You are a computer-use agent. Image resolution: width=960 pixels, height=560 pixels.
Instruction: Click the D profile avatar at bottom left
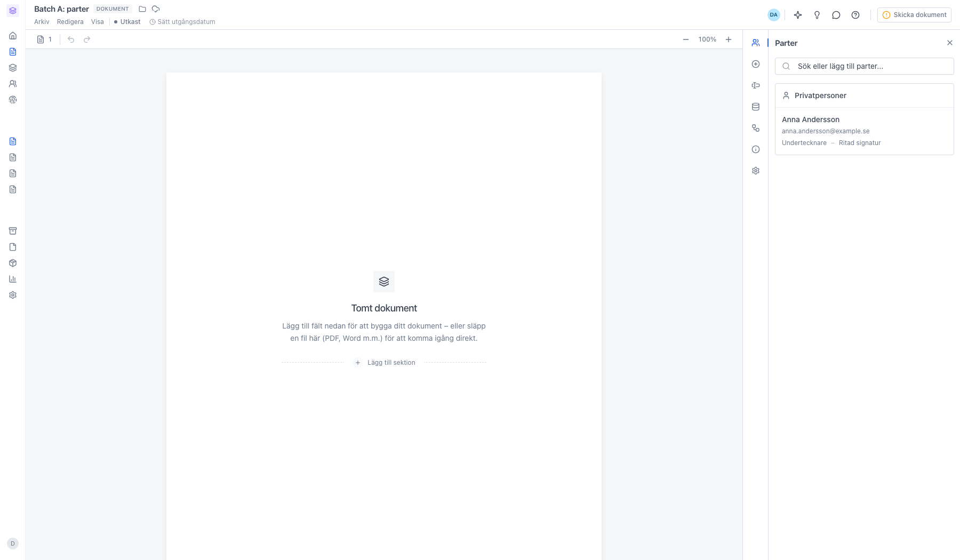[x=13, y=543]
